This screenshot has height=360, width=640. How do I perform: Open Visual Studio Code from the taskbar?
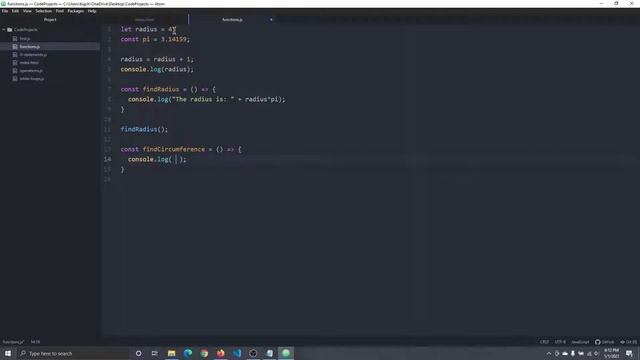[237, 353]
